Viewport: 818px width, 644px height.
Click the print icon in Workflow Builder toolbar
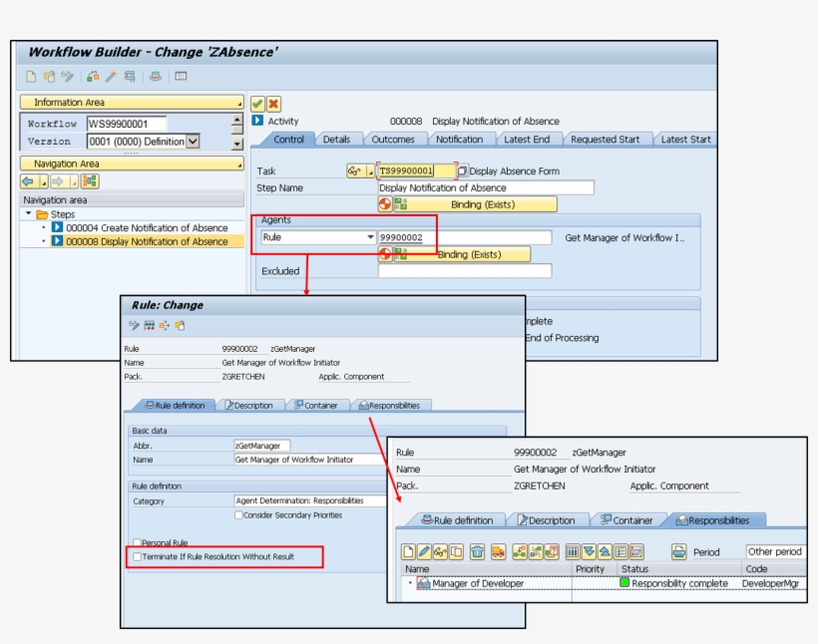pyautogui.click(x=156, y=77)
